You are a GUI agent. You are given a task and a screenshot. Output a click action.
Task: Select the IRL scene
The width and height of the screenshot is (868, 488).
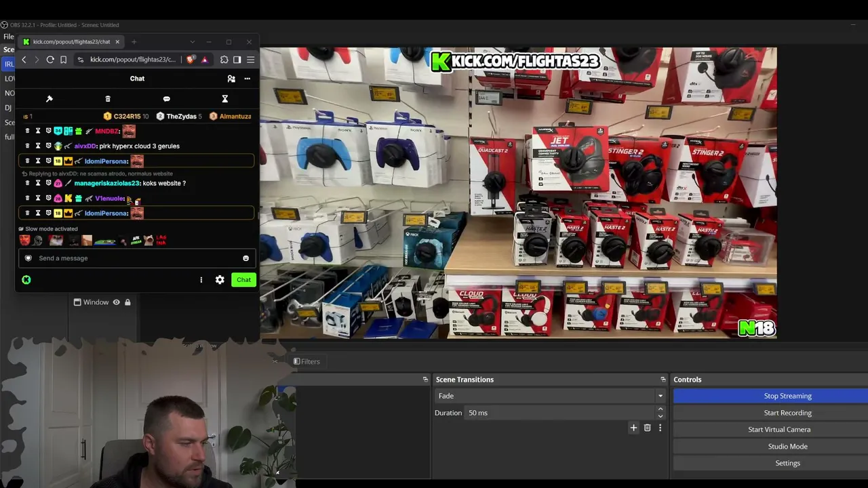click(9, 64)
